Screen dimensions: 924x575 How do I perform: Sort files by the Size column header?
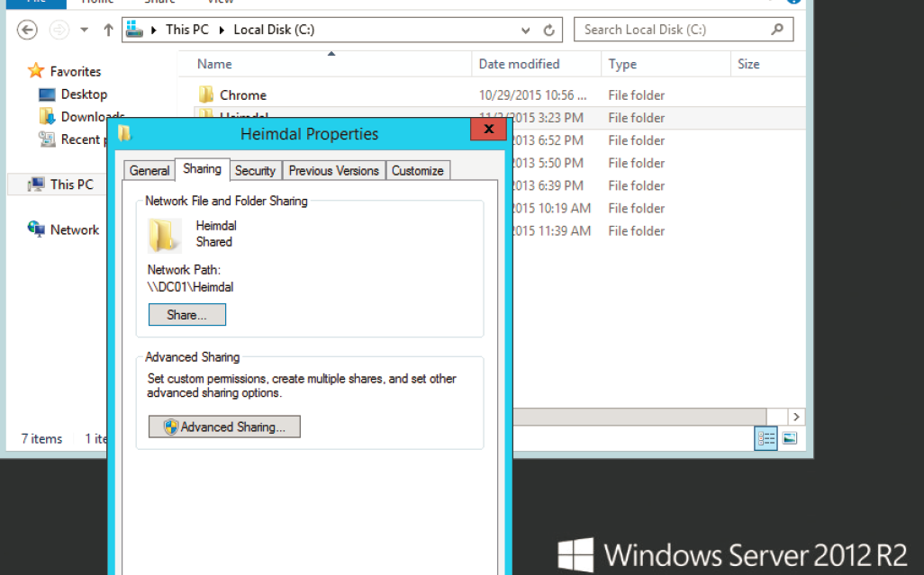748,64
